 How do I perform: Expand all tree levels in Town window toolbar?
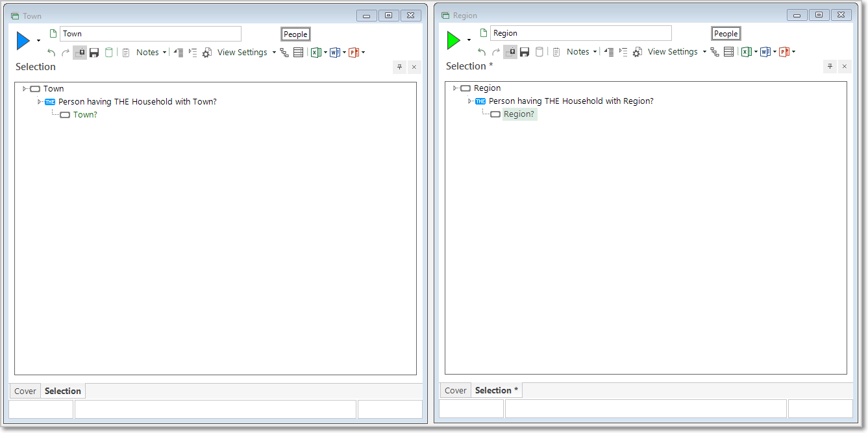(x=193, y=53)
